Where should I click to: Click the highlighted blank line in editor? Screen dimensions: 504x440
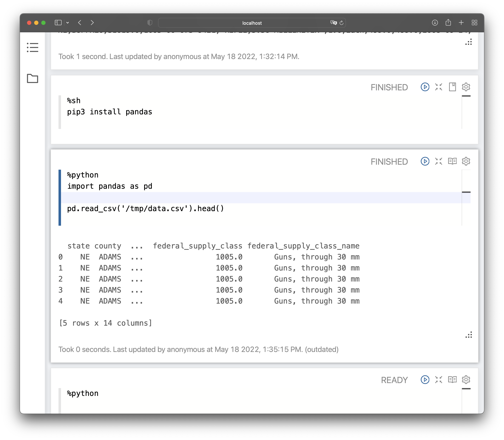261,198
